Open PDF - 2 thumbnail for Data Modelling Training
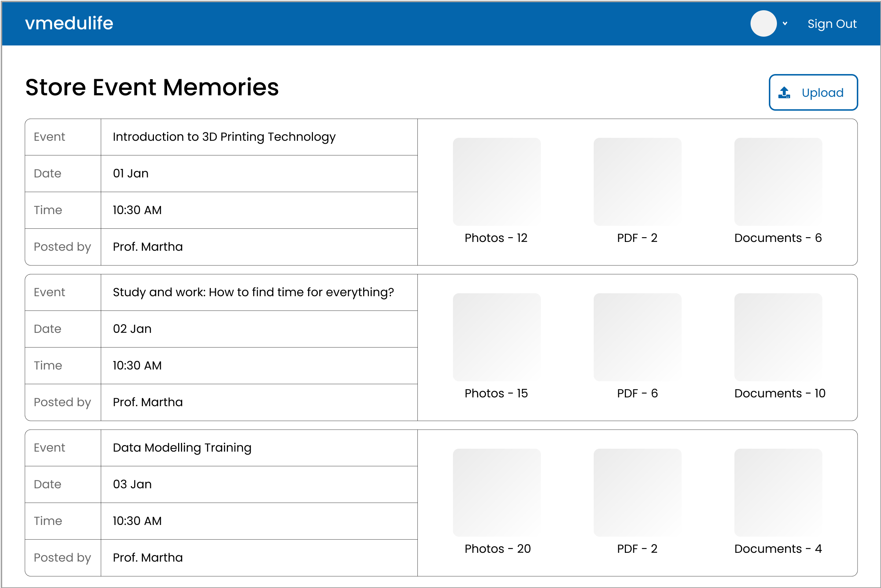881x588 pixels. click(x=637, y=493)
